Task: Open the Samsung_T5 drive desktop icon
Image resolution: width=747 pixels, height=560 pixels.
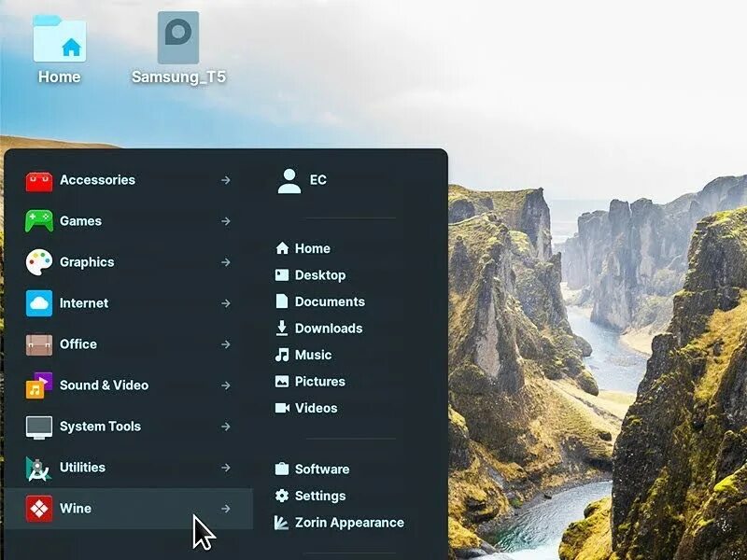Action: [x=178, y=37]
